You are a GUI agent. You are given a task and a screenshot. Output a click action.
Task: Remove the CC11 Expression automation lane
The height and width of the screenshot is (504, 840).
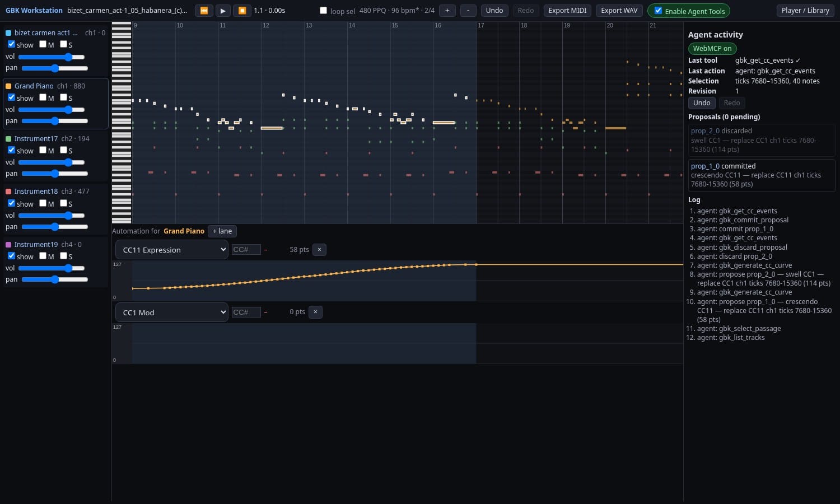[x=319, y=250]
